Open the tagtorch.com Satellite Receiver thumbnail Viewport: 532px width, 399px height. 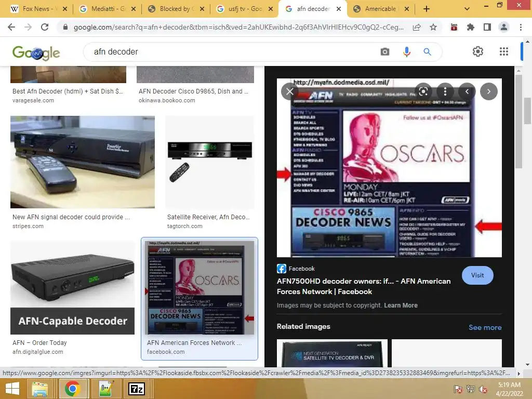click(x=210, y=162)
